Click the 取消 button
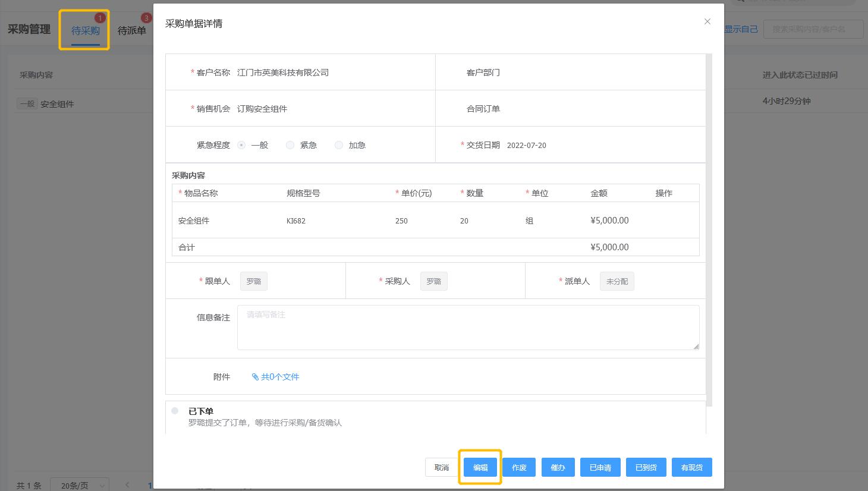This screenshot has width=868, height=491. [442, 467]
